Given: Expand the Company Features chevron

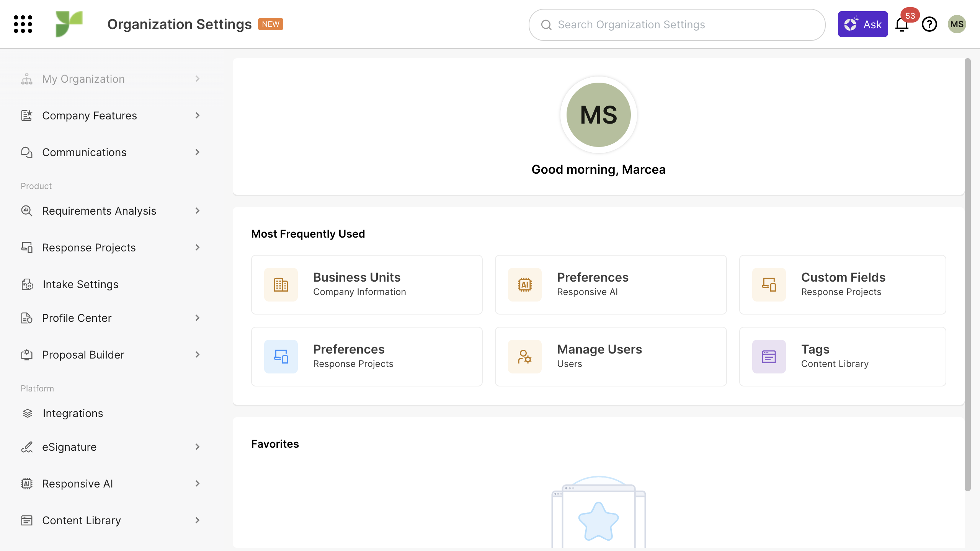Looking at the screenshot, I should (198, 116).
